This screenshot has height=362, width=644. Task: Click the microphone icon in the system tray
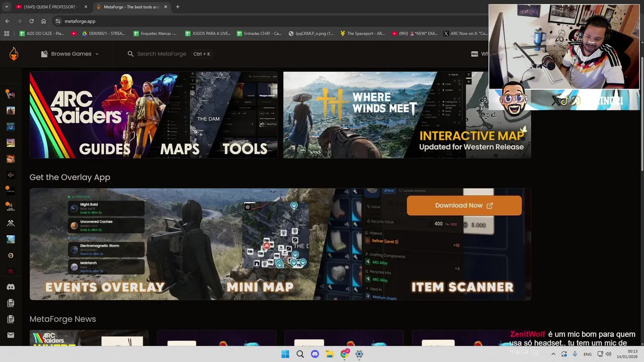coord(575,354)
